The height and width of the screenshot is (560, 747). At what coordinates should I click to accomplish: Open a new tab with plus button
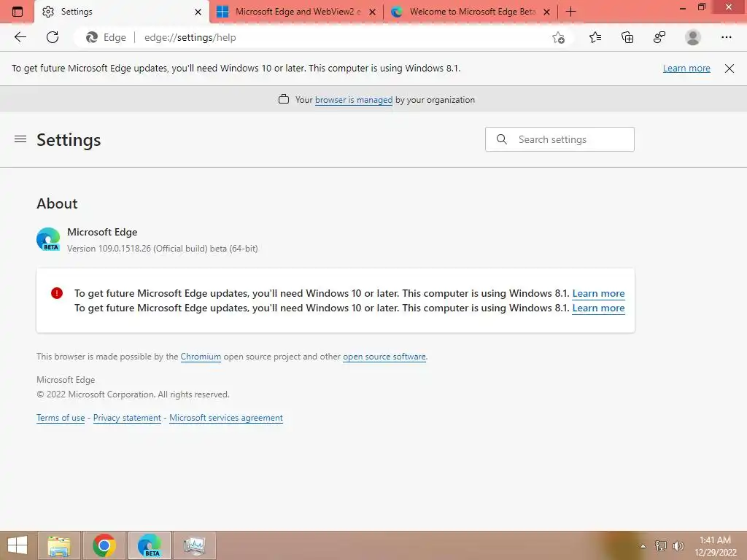570,12
